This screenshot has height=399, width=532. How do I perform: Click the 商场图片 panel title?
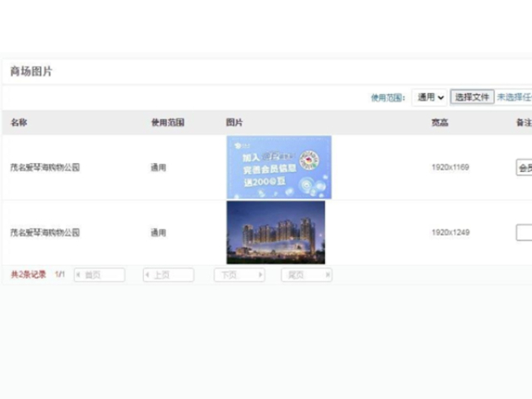32,71
